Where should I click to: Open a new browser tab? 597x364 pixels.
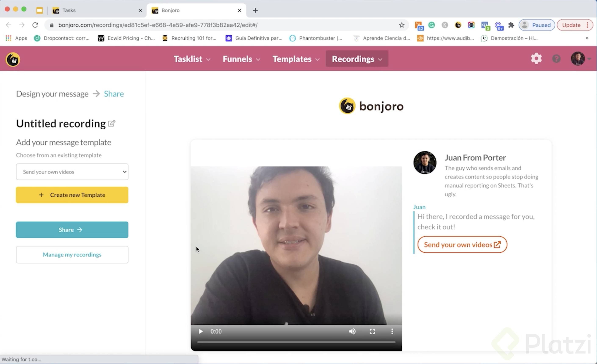click(x=255, y=10)
